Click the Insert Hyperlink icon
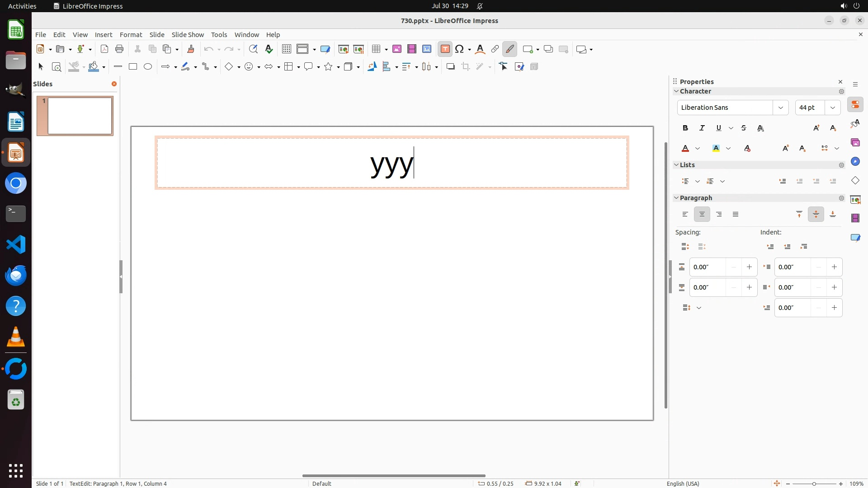 495,49
